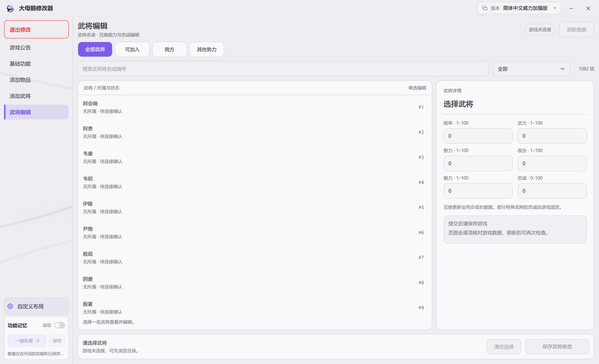Screen dimensions: 599x364
Task: Select general 殷观 in the list
Action: 255,258
